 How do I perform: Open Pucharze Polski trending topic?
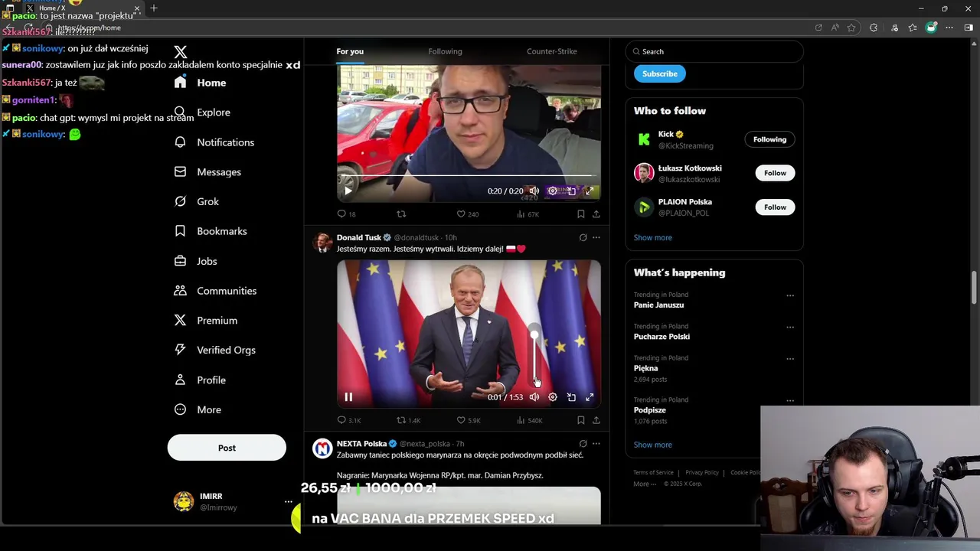pyautogui.click(x=661, y=337)
